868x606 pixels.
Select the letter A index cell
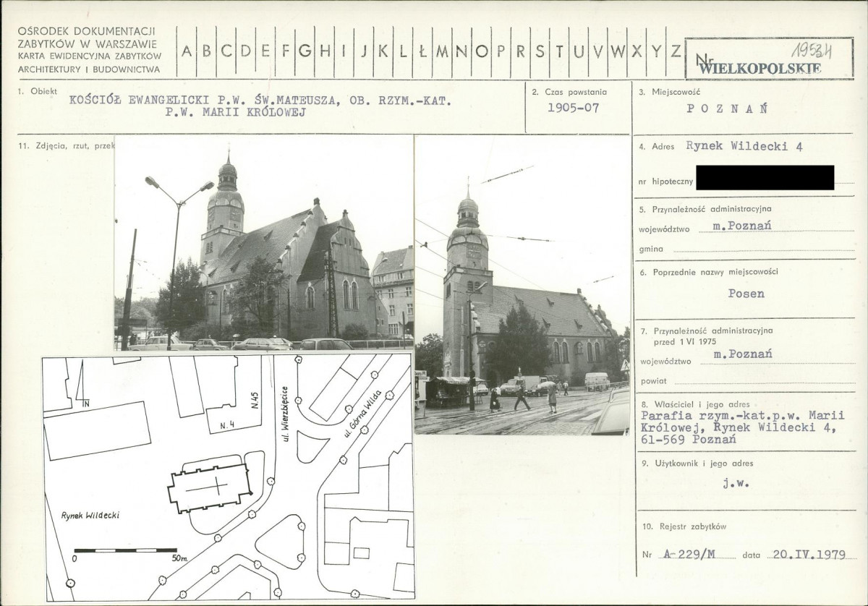point(187,51)
